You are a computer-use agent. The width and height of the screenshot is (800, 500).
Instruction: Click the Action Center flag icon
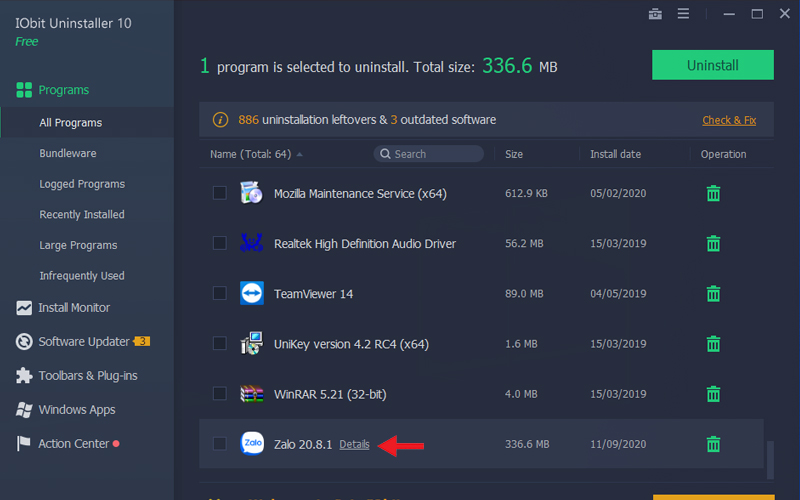click(x=23, y=443)
